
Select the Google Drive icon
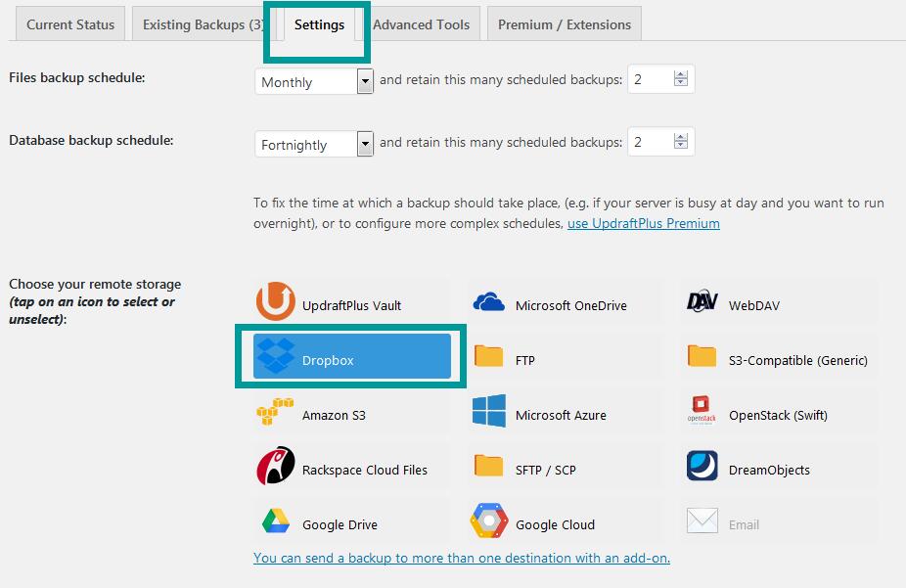275,522
